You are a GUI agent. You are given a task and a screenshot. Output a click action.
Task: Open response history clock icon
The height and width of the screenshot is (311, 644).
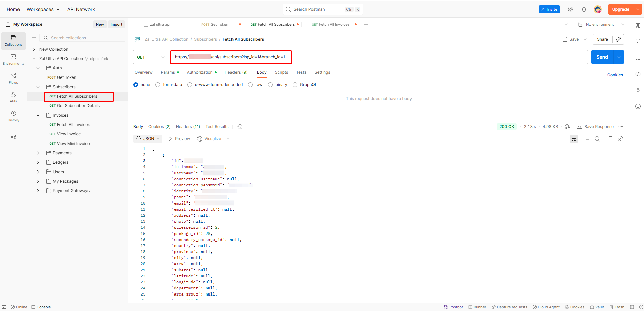click(x=240, y=127)
